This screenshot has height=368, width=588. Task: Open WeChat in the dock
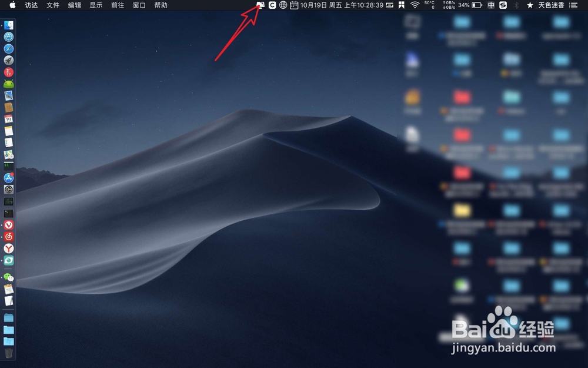9,277
